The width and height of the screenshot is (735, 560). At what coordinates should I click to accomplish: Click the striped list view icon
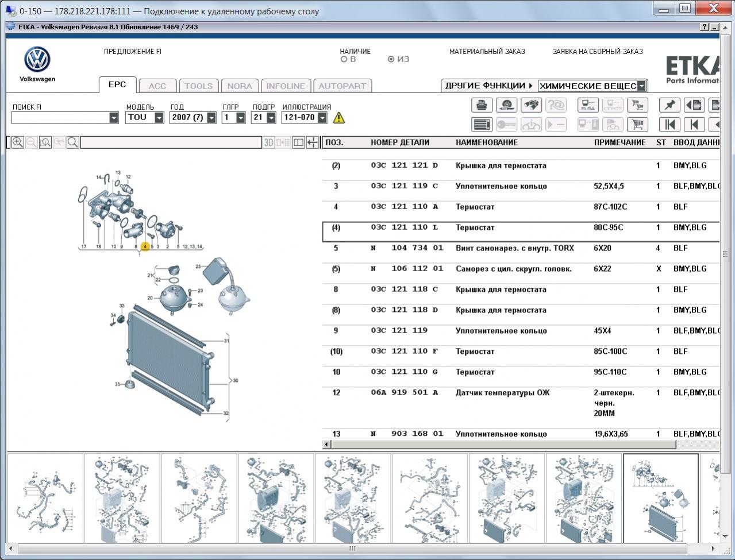[482, 125]
